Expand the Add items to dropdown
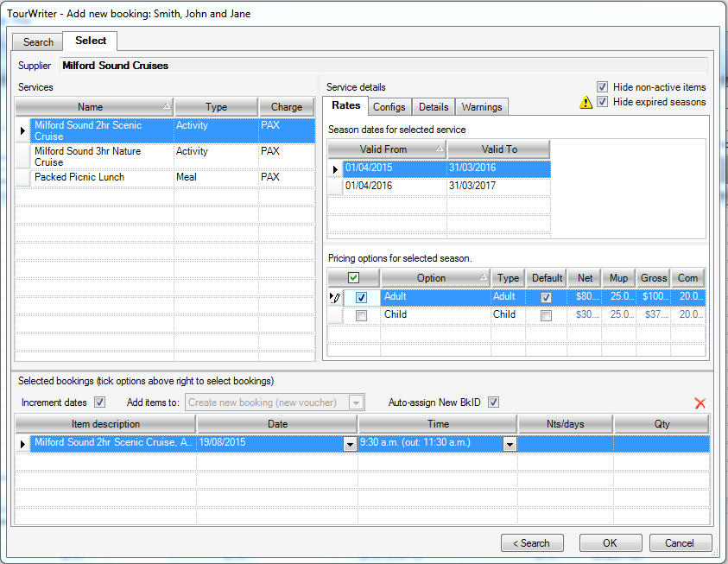728x564 pixels. 356,402
